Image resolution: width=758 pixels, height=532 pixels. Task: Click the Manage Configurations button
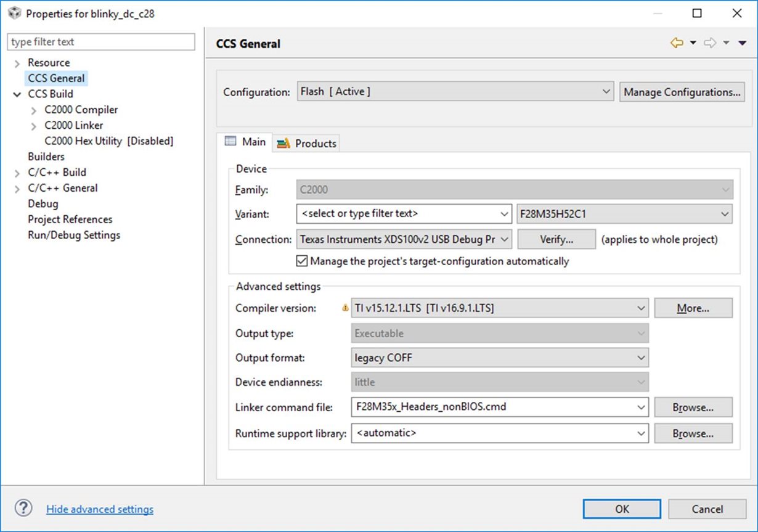(682, 92)
